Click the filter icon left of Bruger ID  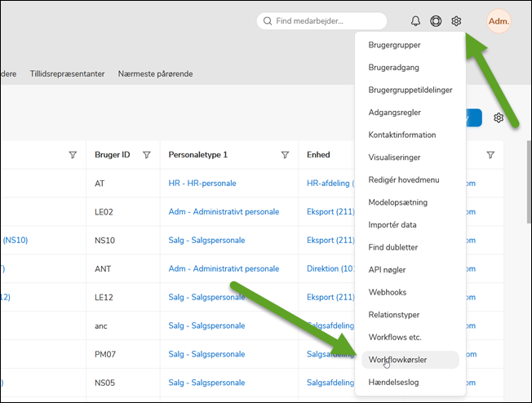(73, 155)
